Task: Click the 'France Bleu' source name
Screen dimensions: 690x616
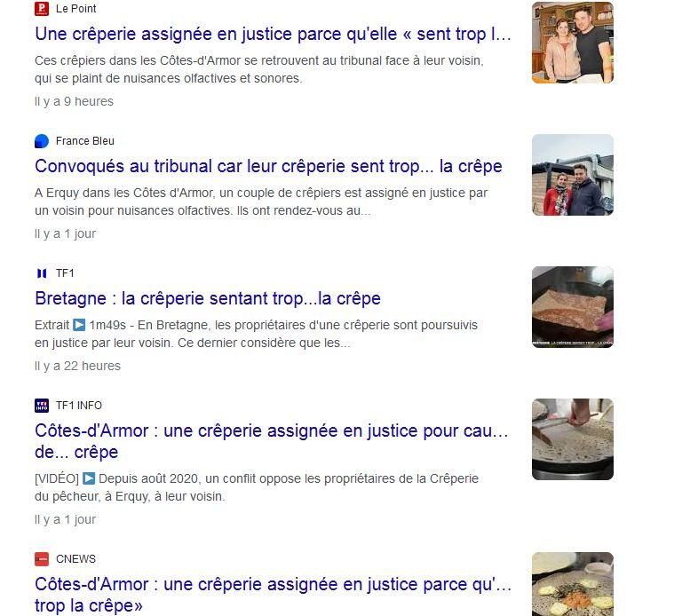Action: click(x=85, y=141)
